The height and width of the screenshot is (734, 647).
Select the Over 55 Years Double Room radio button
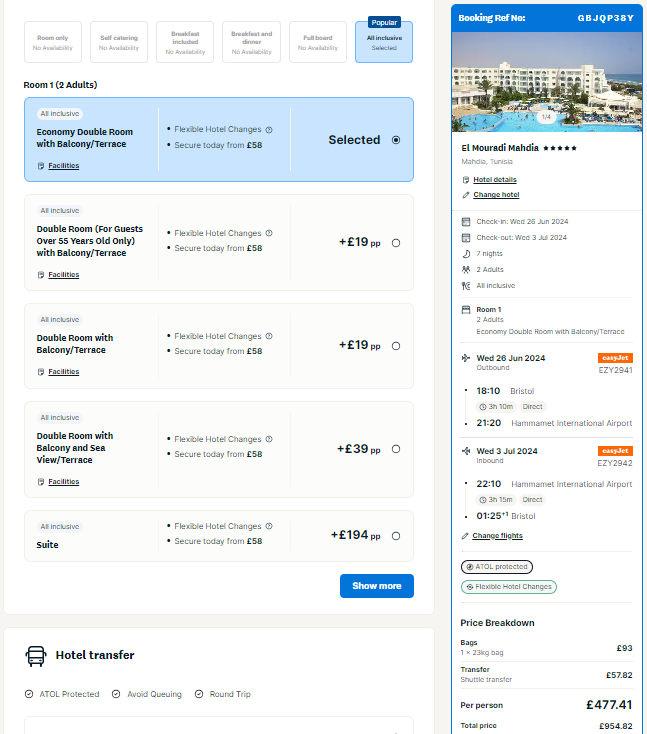[x=396, y=243]
